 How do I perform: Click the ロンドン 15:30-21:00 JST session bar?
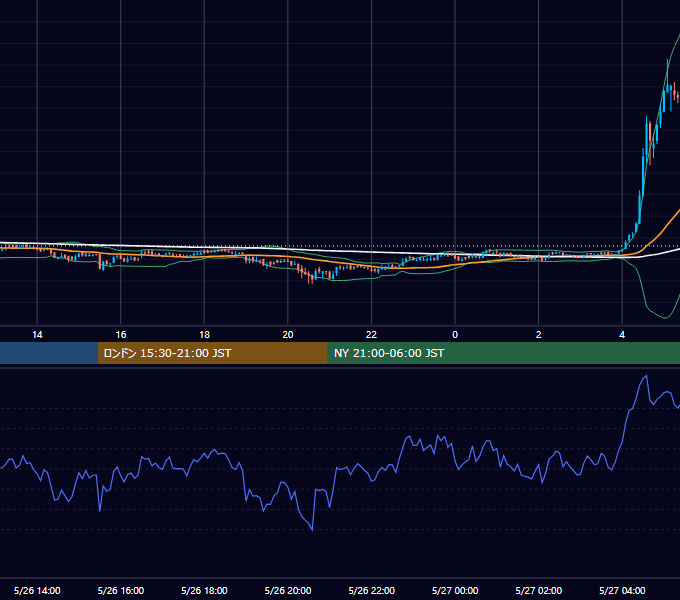pos(212,353)
